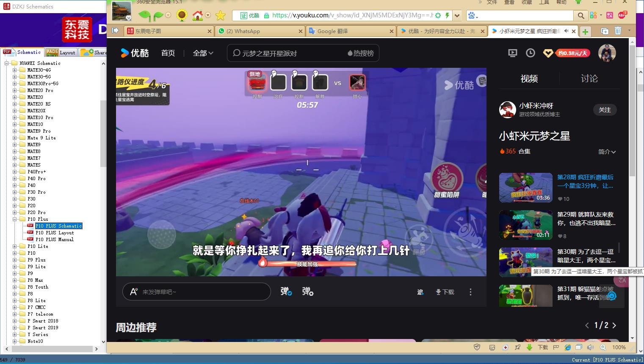
Task: Open danmaku settings toggle icon
Action: click(x=307, y=292)
